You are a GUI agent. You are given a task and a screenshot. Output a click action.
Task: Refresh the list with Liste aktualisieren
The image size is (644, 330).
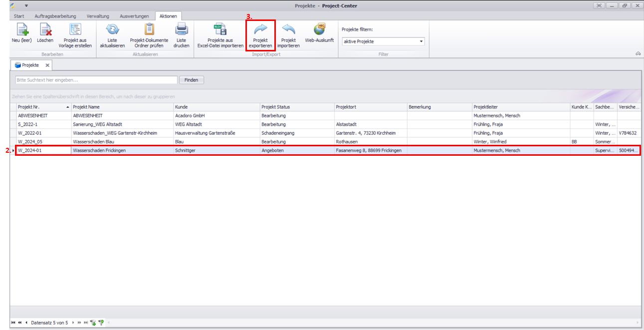112,30
